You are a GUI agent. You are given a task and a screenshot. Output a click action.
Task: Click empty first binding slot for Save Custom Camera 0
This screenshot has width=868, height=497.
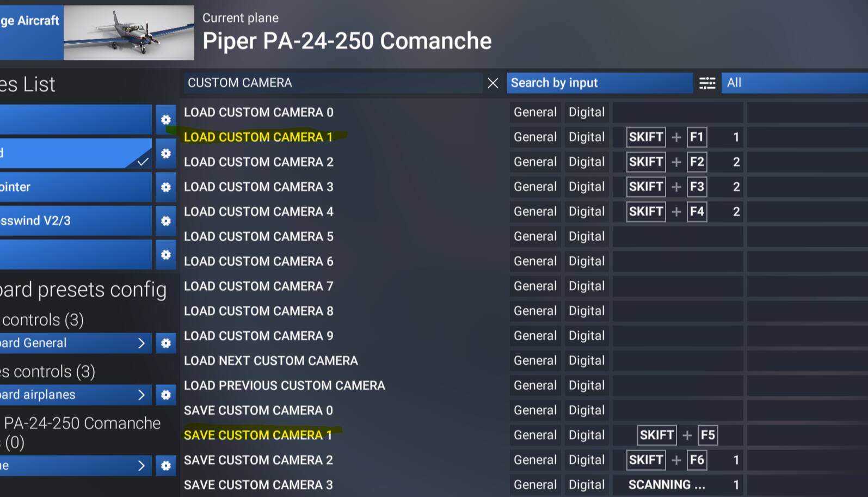678,410
